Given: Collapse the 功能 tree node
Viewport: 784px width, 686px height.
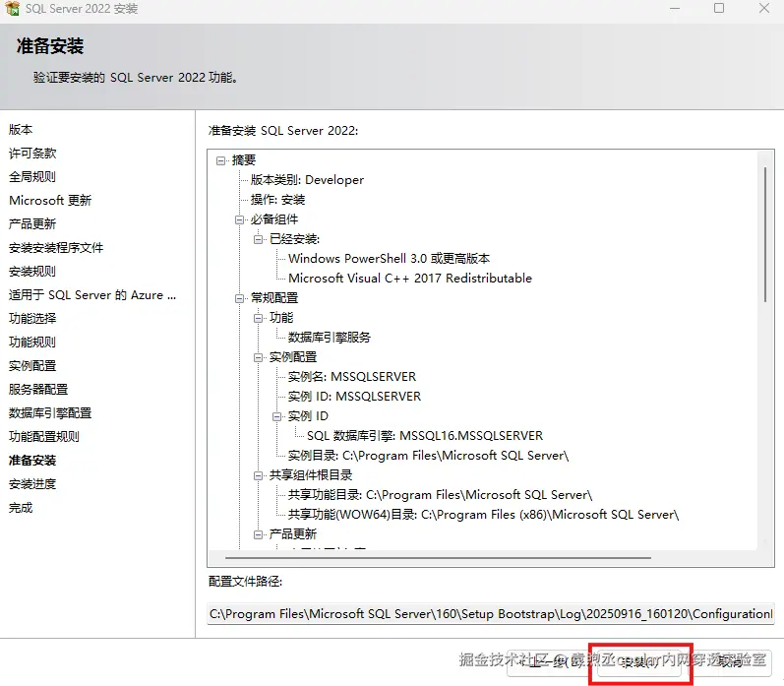Looking at the screenshot, I should [x=258, y=318].
